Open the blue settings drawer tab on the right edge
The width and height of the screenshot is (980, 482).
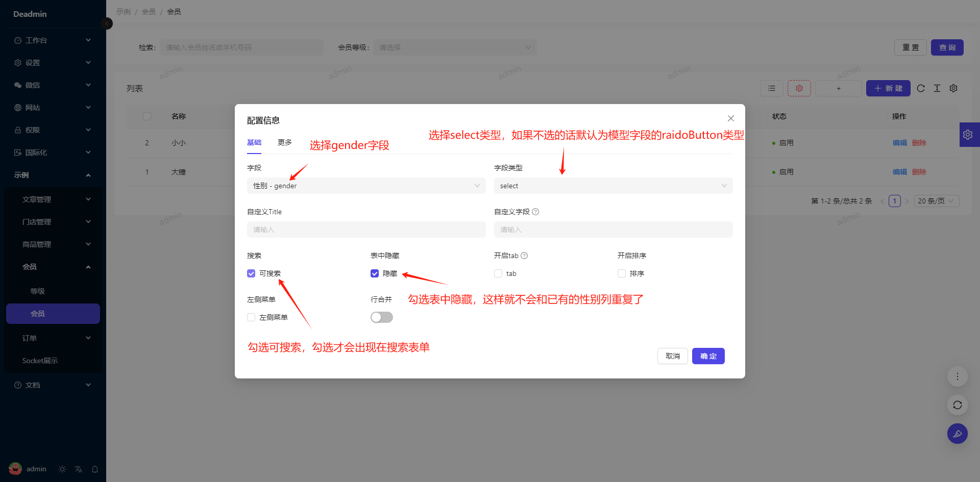[x=968, y=135]
